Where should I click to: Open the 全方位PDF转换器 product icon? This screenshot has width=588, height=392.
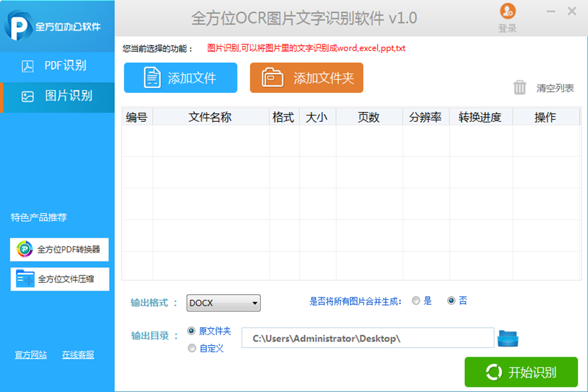(25, 249)
